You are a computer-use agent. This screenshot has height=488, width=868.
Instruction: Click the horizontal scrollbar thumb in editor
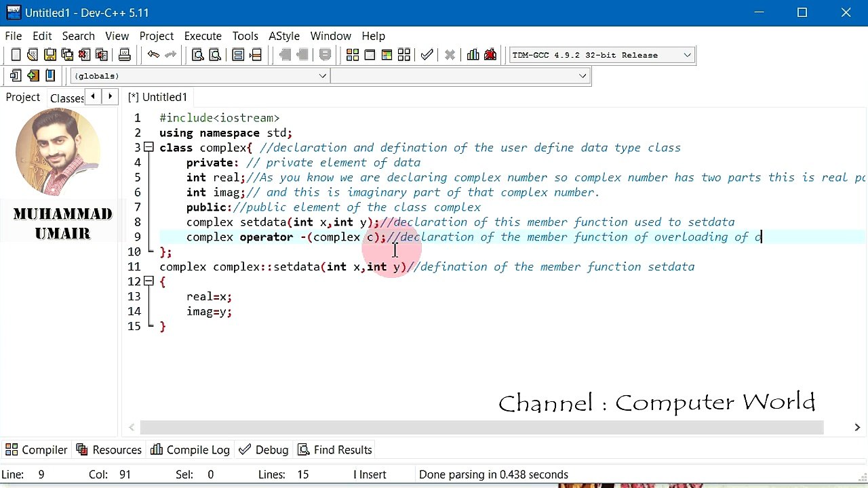coord(481,428)
